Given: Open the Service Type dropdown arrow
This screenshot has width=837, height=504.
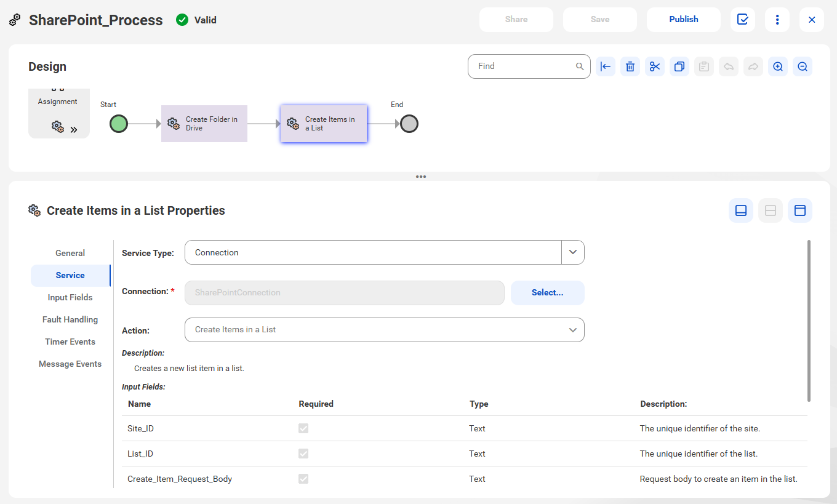Looking at the screenshot, I should tap(573, 252).
